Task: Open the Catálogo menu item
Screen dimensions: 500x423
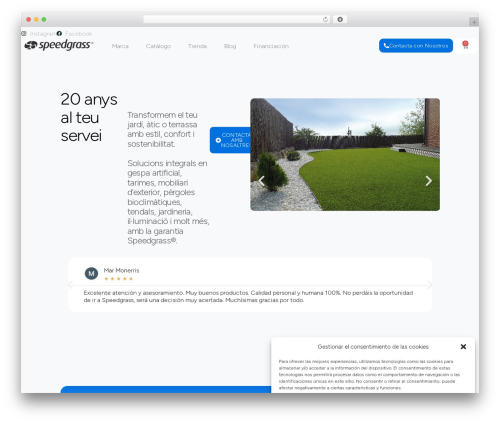Action: 158,46
